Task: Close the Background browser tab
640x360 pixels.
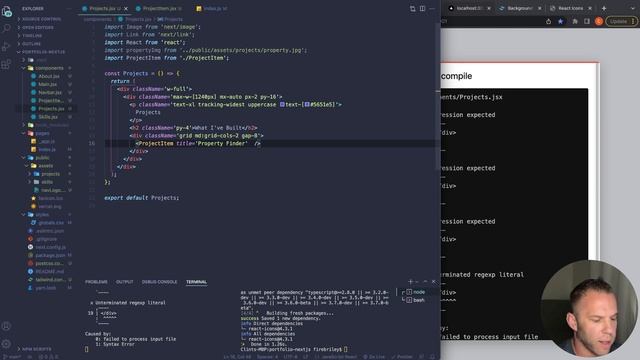Action: [540, 8]
